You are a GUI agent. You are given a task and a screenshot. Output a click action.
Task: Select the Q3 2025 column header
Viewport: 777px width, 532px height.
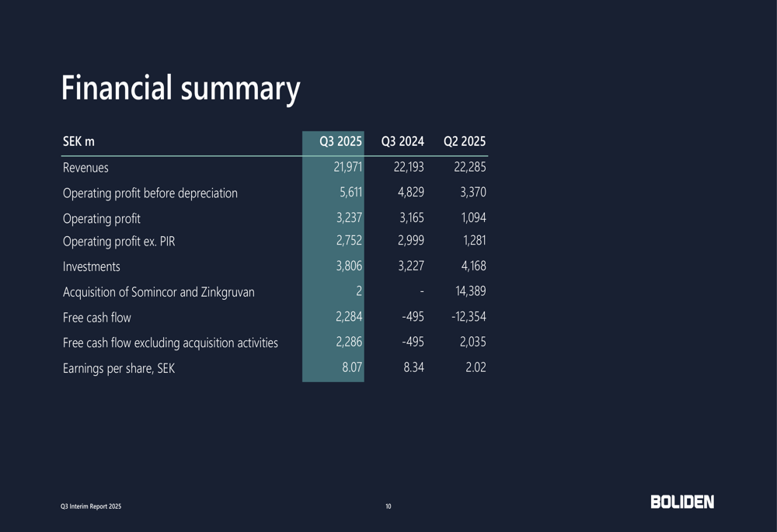(341, 141)
